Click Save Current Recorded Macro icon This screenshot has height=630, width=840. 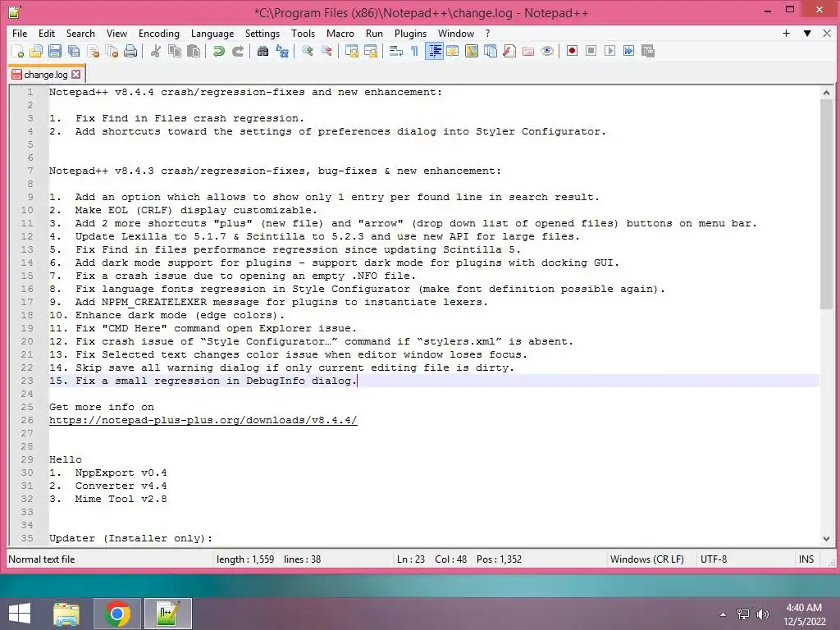coord(648,51)
